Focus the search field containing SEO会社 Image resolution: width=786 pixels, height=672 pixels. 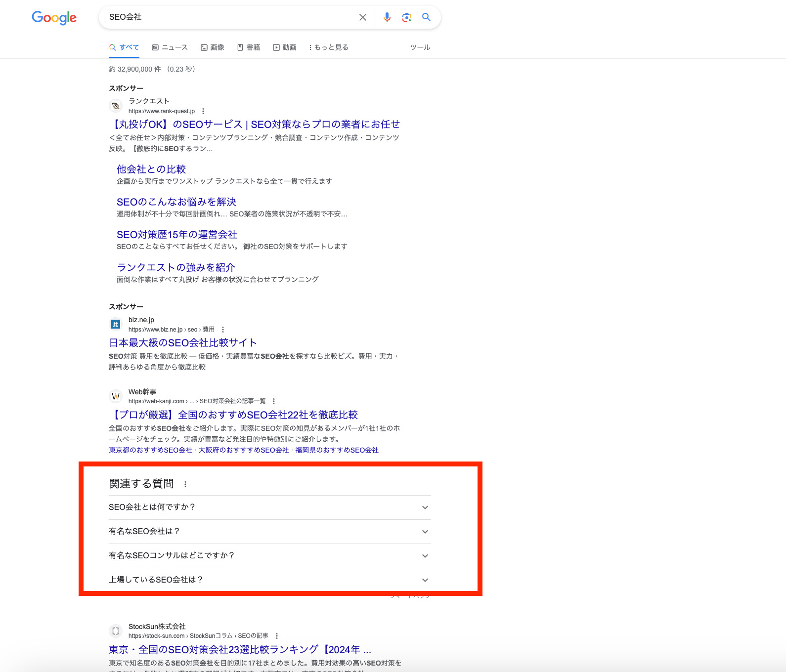pyautogui.click(x=230, y=17)
